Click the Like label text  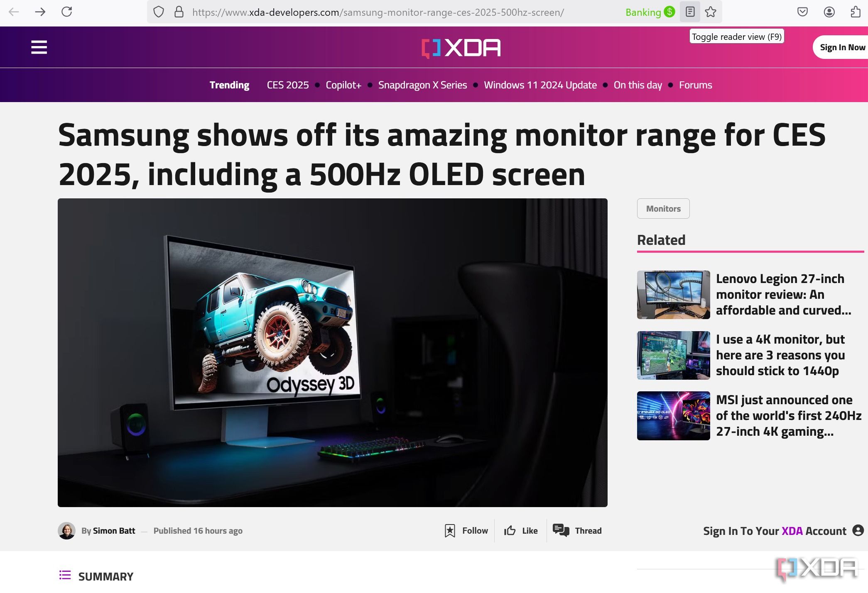click(x=530, y=531)
